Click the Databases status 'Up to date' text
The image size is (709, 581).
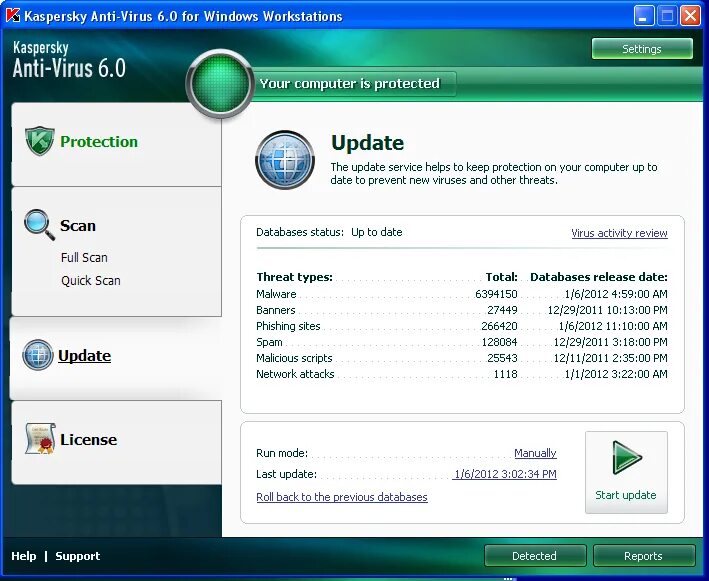click(377, 232)
